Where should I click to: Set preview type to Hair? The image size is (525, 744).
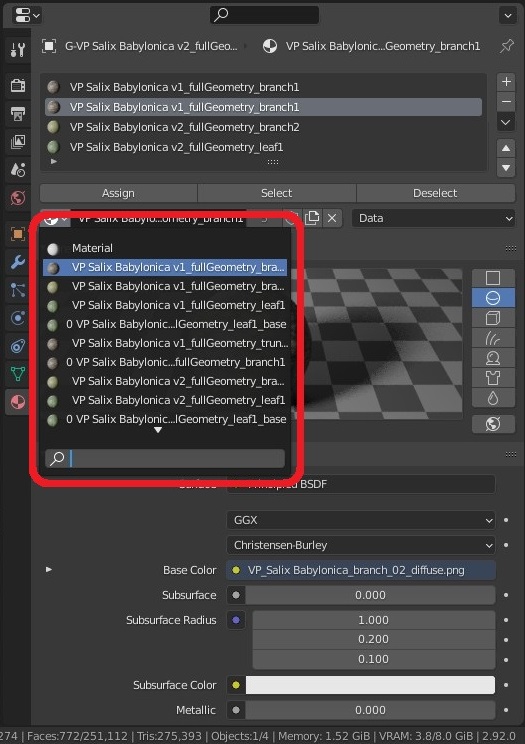coord(493,338)
